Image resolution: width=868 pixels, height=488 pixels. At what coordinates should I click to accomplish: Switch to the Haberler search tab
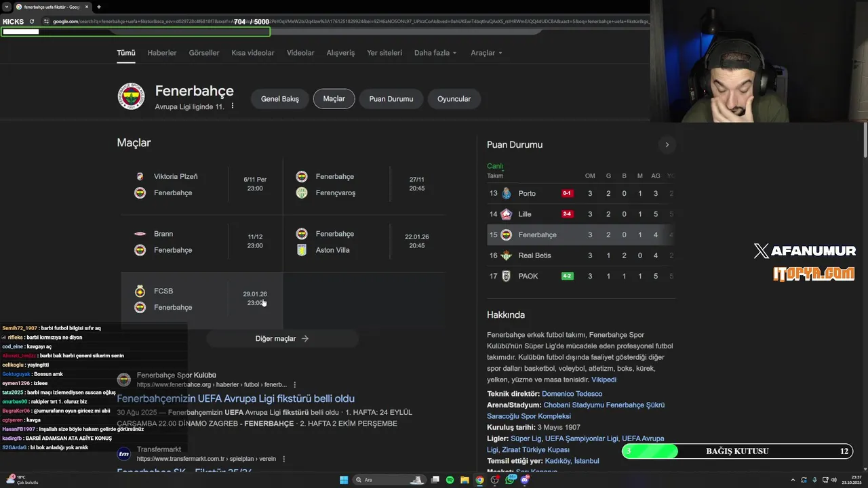click(x=162, y=53)
